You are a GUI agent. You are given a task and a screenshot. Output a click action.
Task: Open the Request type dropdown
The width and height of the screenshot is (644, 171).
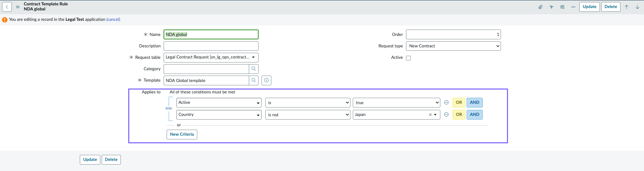(453, 46)
